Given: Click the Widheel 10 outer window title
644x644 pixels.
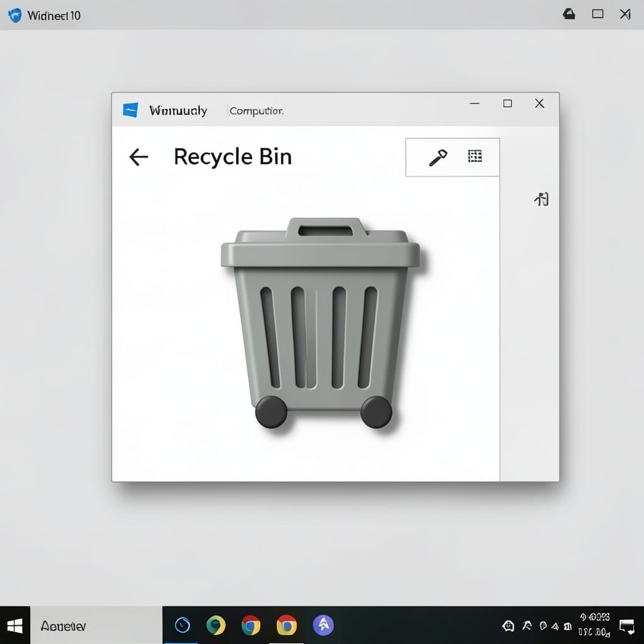Looking at the screenshot, I should pyautogui.click(x=54, y=16).
